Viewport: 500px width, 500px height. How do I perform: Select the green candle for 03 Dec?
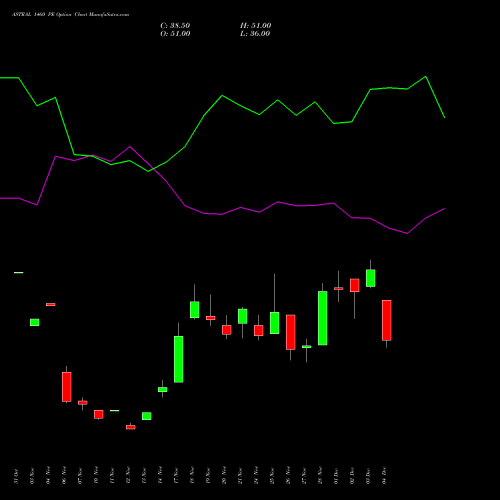click(371, 278)
